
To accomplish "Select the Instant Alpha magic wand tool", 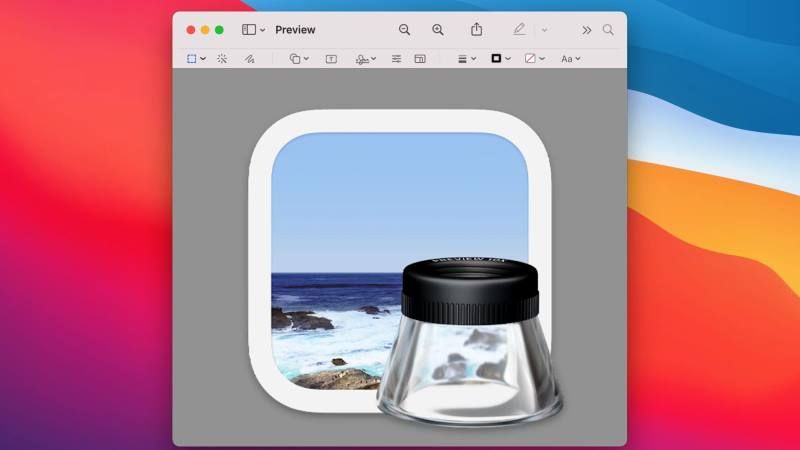I will [222, 59].
